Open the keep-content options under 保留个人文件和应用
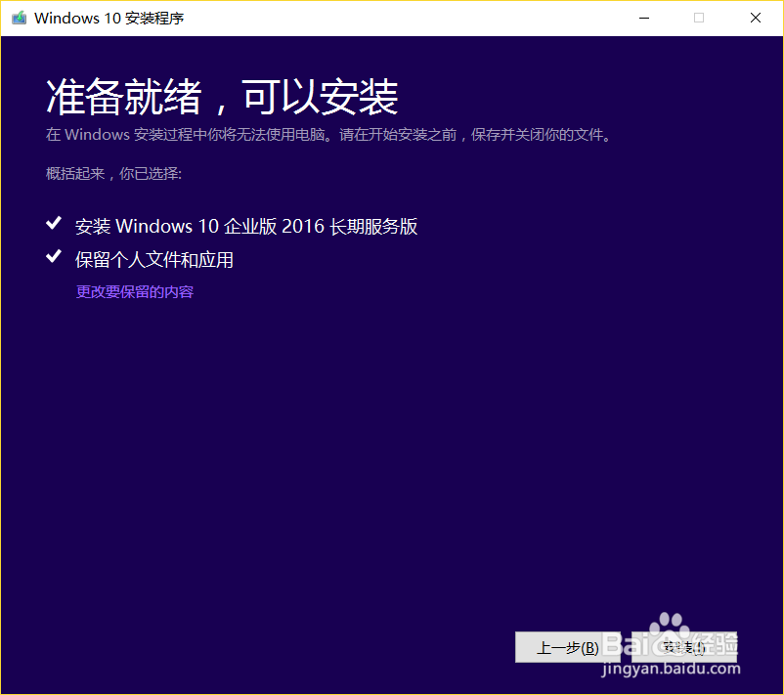 134,291
